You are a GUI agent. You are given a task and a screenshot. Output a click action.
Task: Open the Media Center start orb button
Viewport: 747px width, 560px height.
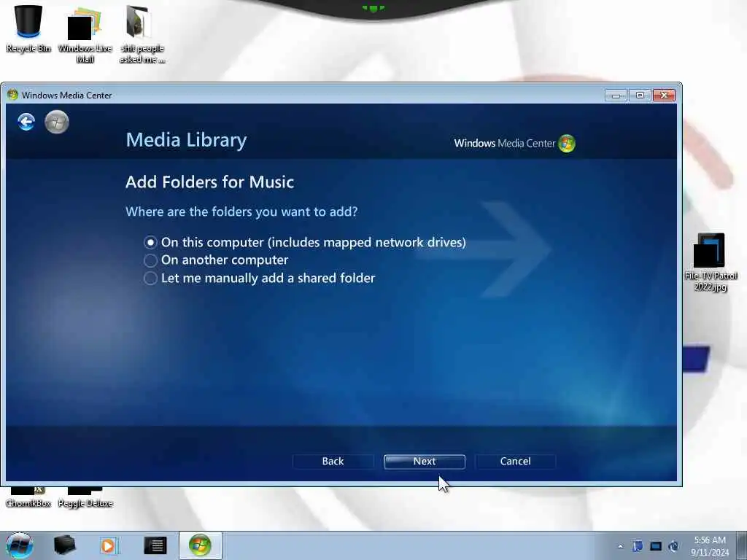pyautogui.click(x=57, y=122)
